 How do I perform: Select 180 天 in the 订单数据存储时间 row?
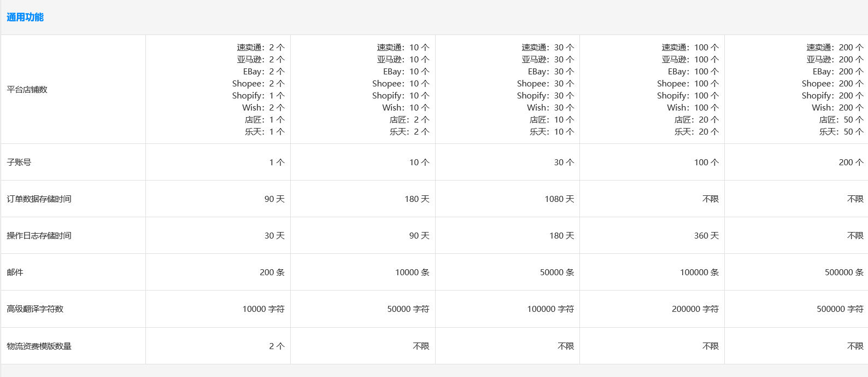[417, 199]
